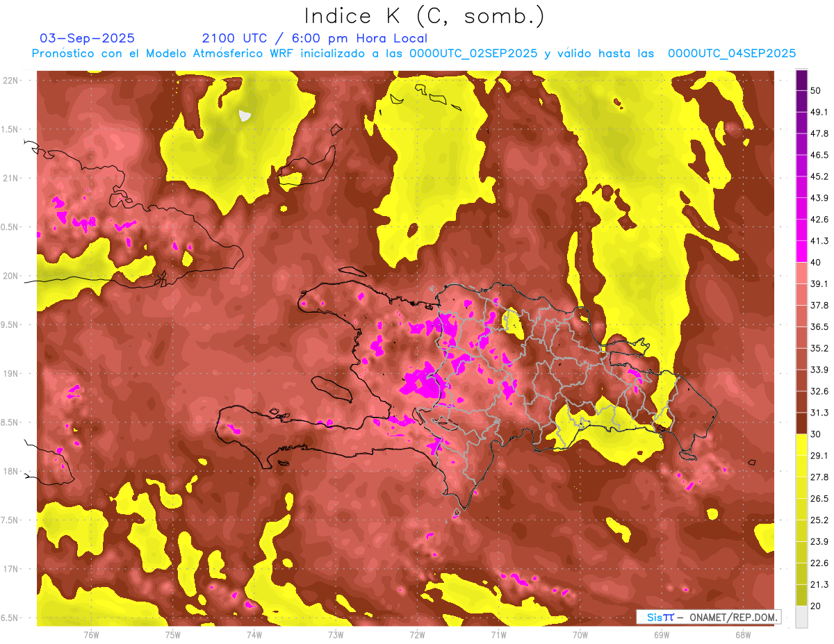
Task: Click the "0.5N" latitude label
Action: (x=10, y=227)
